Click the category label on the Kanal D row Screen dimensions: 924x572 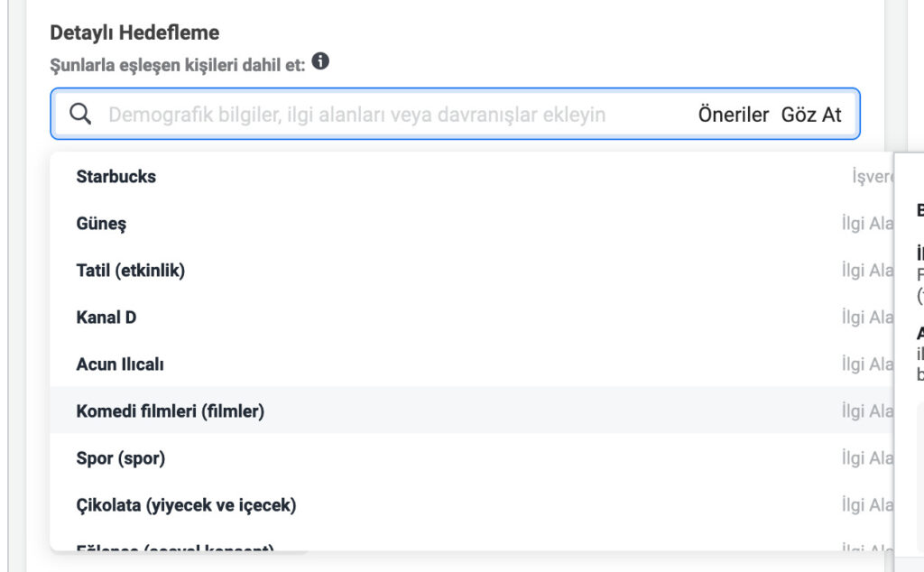[866, 318]
